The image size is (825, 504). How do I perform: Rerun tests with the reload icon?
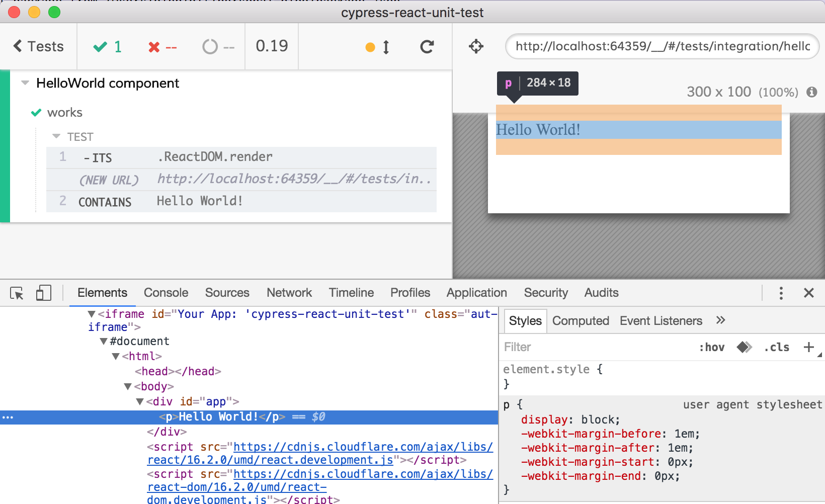(427, 47)
